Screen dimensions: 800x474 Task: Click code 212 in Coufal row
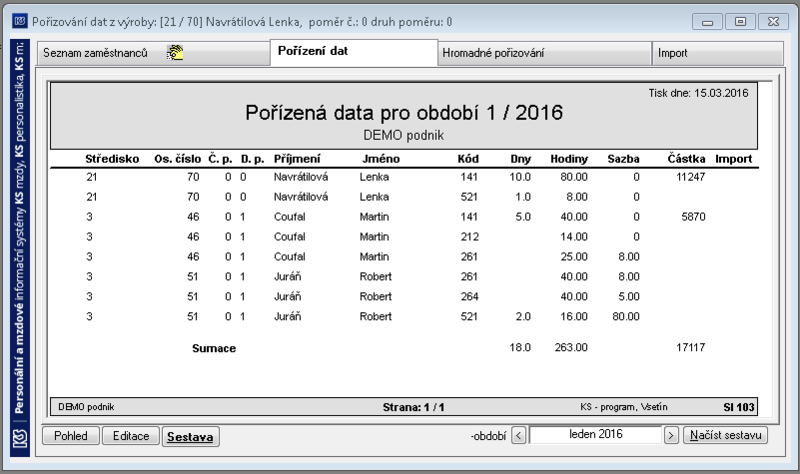coord(469,237)
